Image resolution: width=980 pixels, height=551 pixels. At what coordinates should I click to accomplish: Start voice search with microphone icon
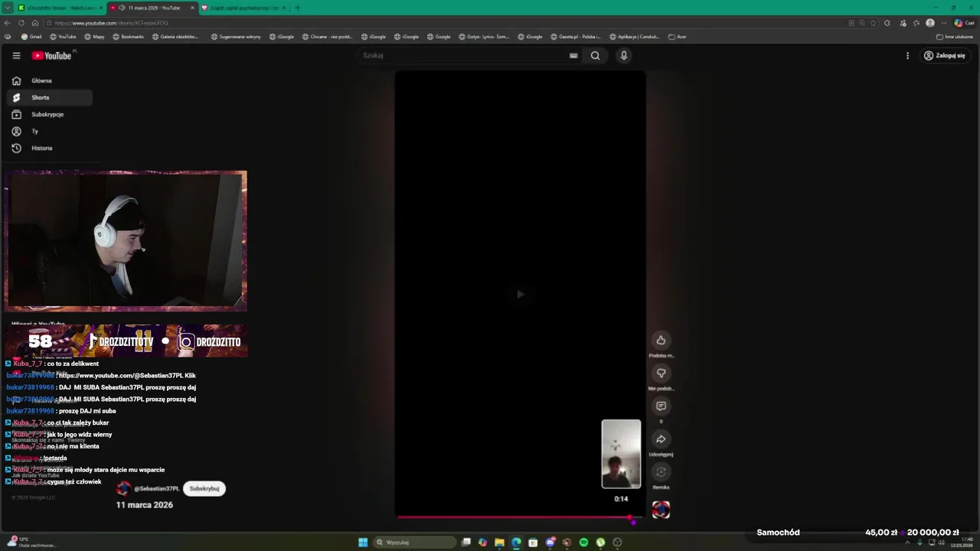point(624,55)
